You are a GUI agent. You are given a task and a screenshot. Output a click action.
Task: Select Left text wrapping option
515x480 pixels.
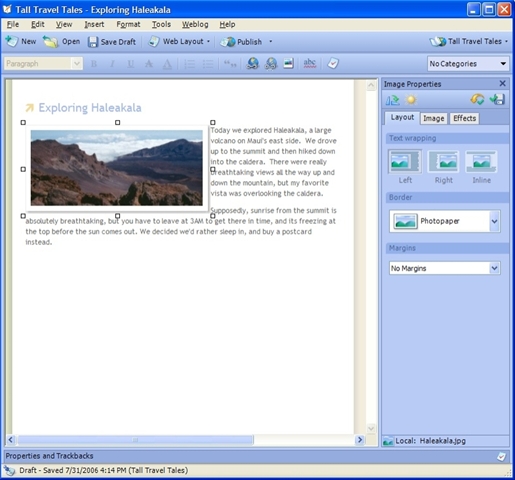(405, 167)
